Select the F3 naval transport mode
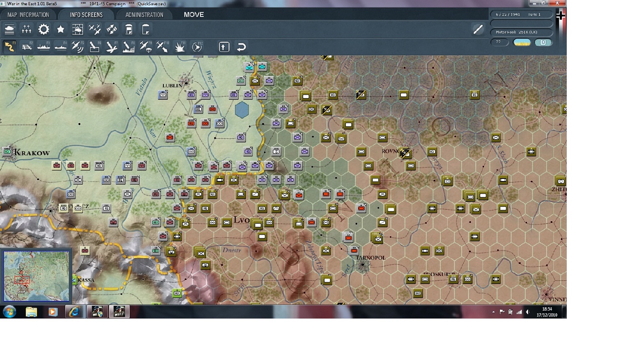The image size is (644, 362). (x=44, y=47)
